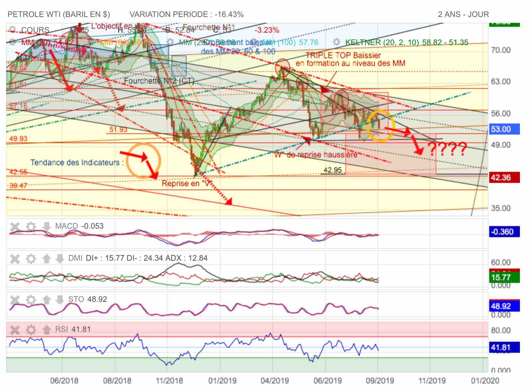The height and width of the screenshot is (392, 532).
Task: Open gear settings for MM (20)
Action: pos(13,42)
